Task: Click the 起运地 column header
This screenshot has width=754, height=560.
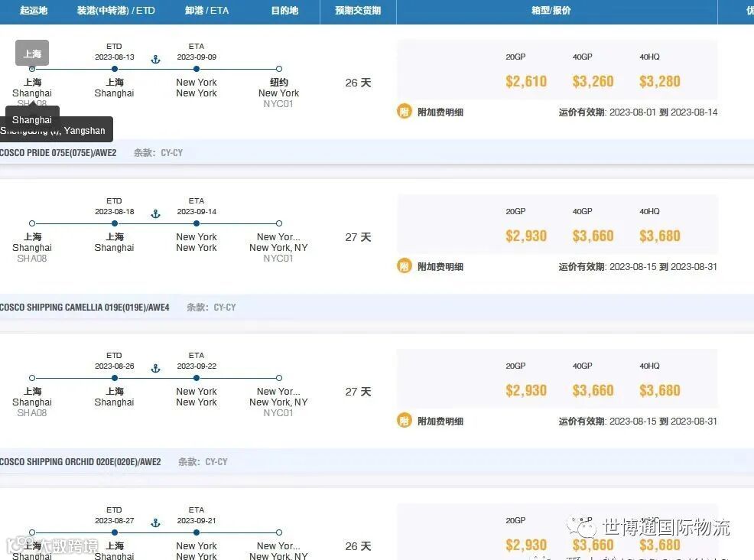Action: 34,10
